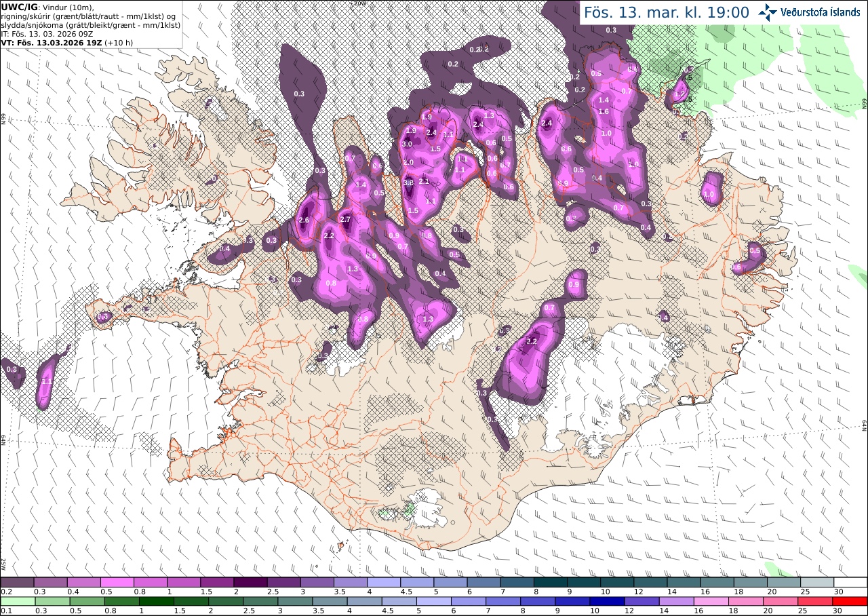Pick the darkest green swatch starting at 1

[156, 601]
